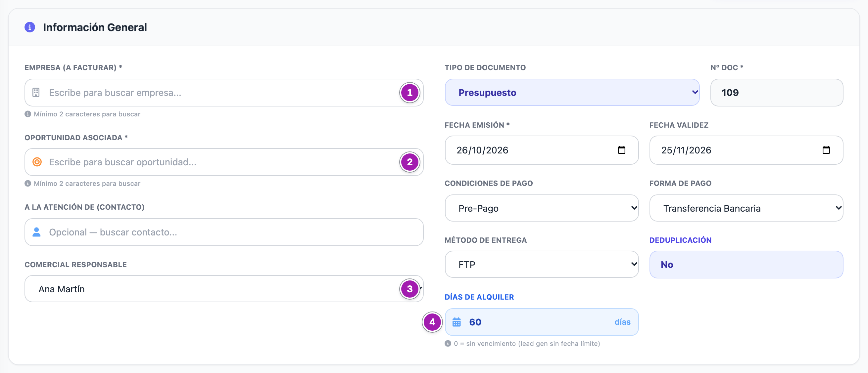Open calendar picker for Fecha Validez
This screenshot has height=373, width=868.
pyautogui.click(x=826, y=150)
